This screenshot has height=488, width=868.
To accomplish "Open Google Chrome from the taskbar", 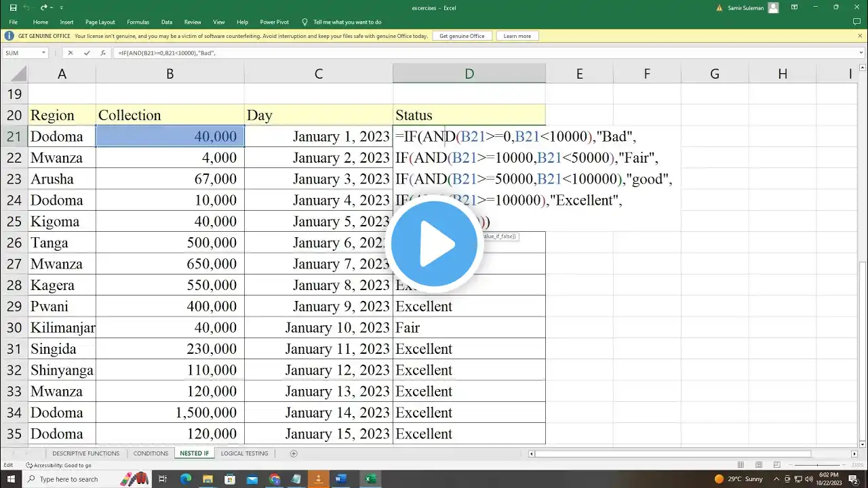I will [274, 479].
